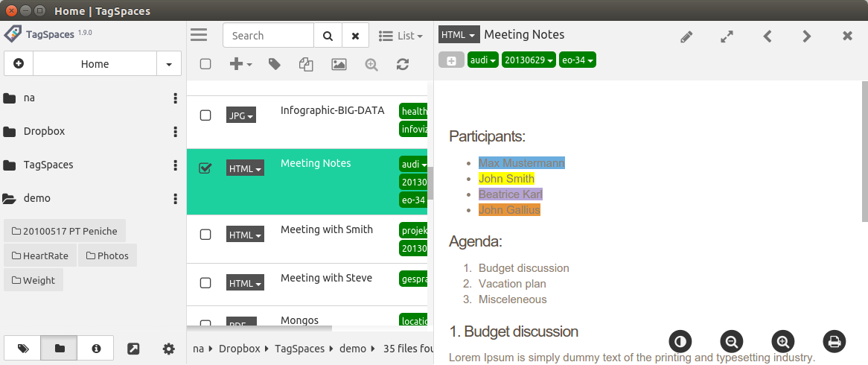This screenshot has height=365, width=868.
Task: Click the copy files icon
Action: click(x=306, y=64)
